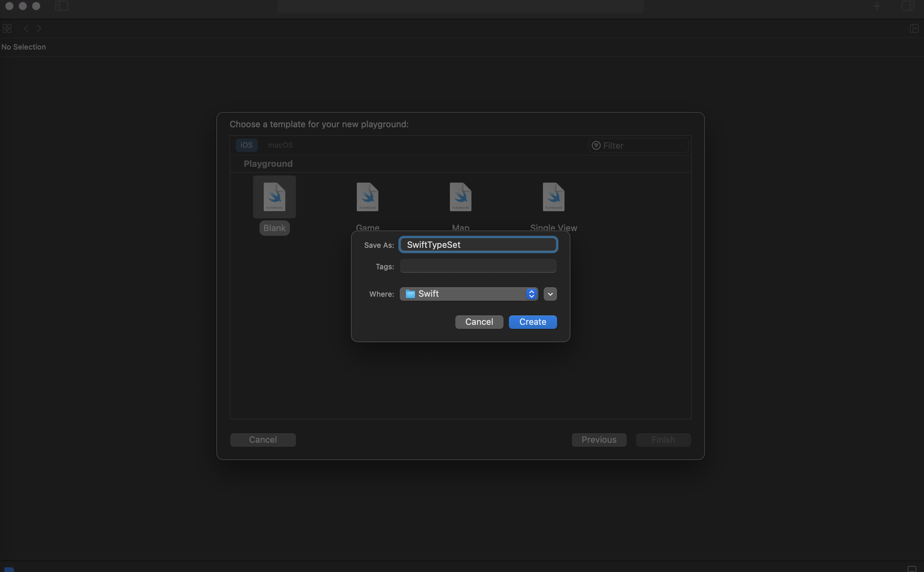The height and width of the screenshot is (572, 924).
Task: Toggle the left navigator sidebar icon
Action: pyautogui.click(x=62, y=6)
